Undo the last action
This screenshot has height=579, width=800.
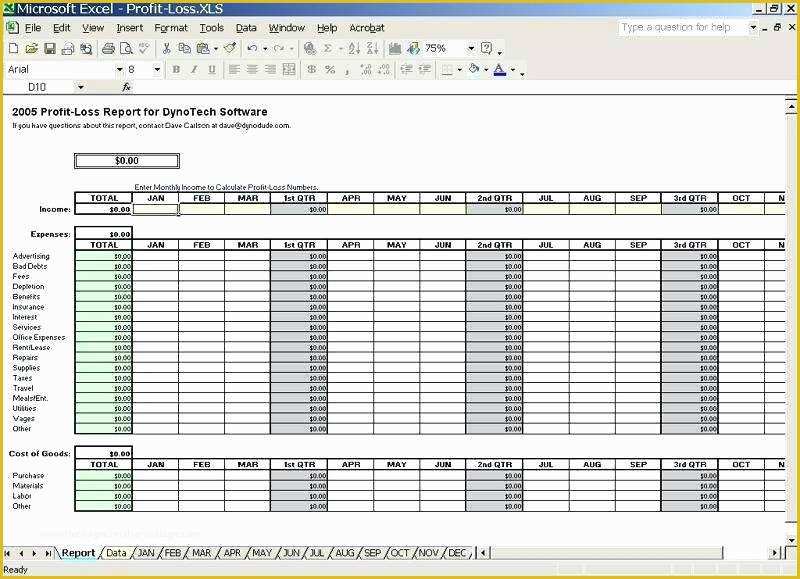click(x=252, y=48)
